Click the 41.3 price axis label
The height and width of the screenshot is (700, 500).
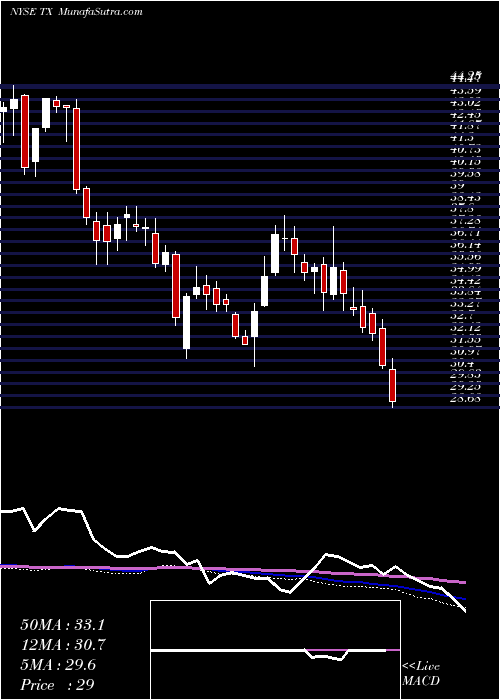click(x=464, y=138)
